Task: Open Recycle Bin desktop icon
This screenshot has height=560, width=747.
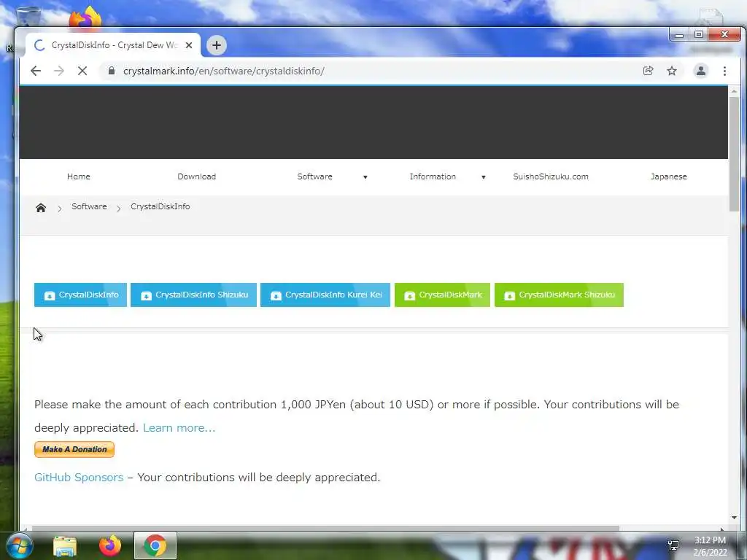Action: (x=28, y=16)
